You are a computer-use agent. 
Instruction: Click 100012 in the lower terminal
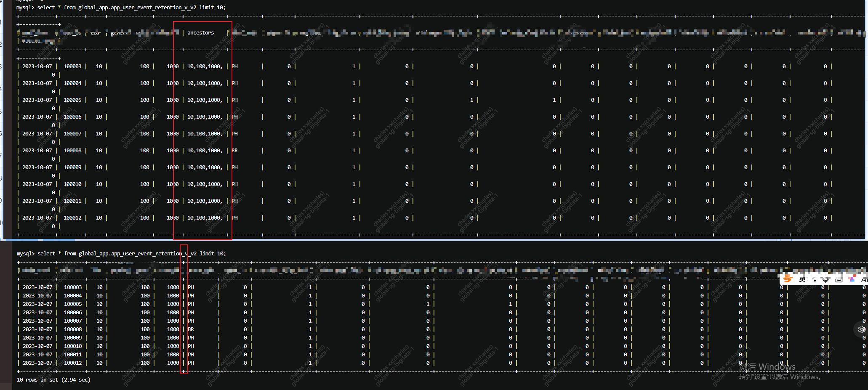(73, 363)
